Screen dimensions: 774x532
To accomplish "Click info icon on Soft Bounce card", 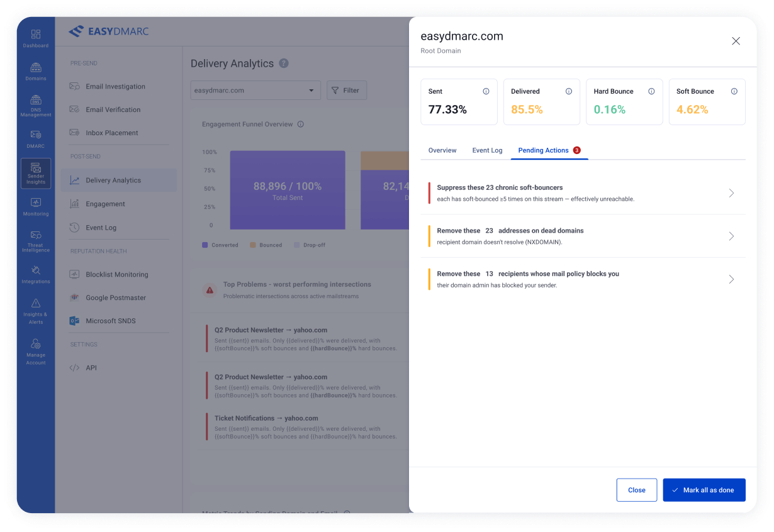I will [x=734, y=91].
